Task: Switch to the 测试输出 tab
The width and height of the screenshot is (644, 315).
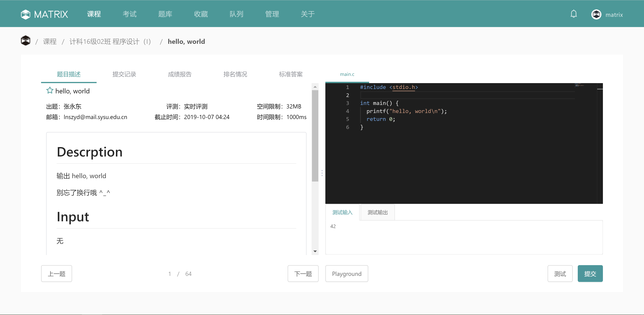Action: pos(378,212)
